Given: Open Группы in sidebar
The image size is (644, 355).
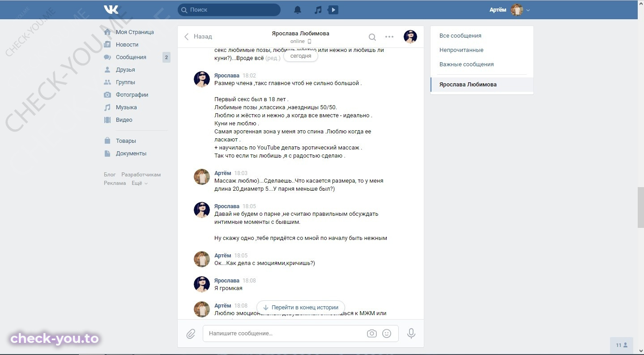Looking at the screenshot, I should coord(125,82).
